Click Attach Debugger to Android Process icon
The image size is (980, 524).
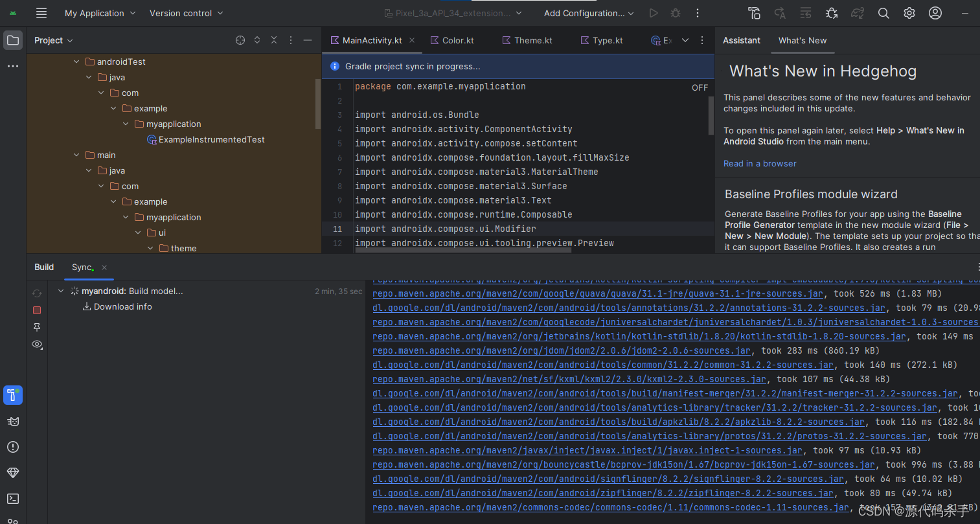pyautogui.click(x=832, y=13)
